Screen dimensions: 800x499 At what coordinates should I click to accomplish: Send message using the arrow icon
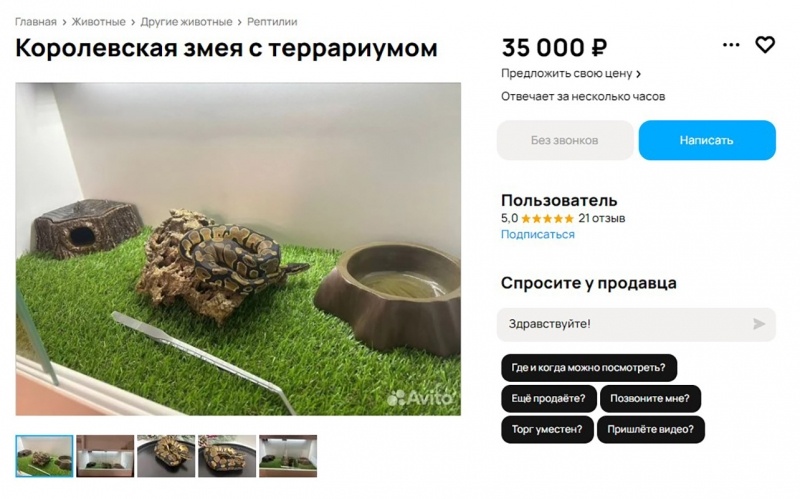(759, 324)
